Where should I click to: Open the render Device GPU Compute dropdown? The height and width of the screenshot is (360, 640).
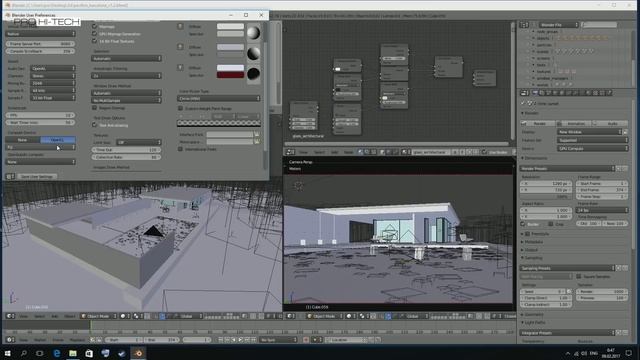click(593, 149)
